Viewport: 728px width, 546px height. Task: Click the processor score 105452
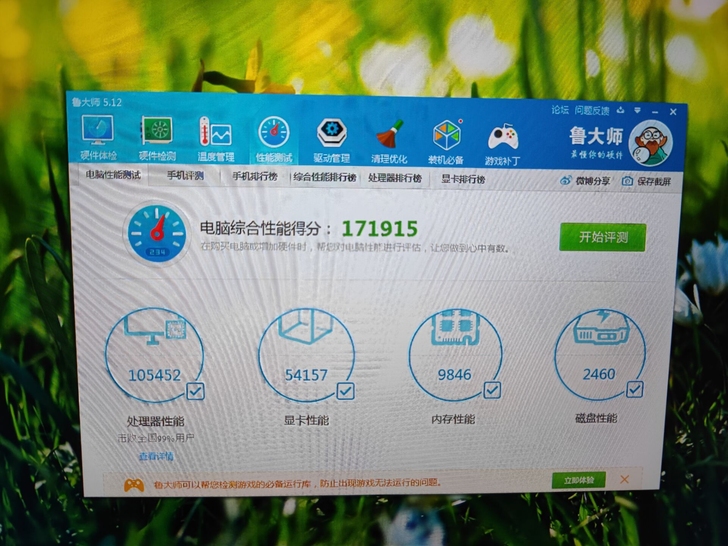coord(155,375)
